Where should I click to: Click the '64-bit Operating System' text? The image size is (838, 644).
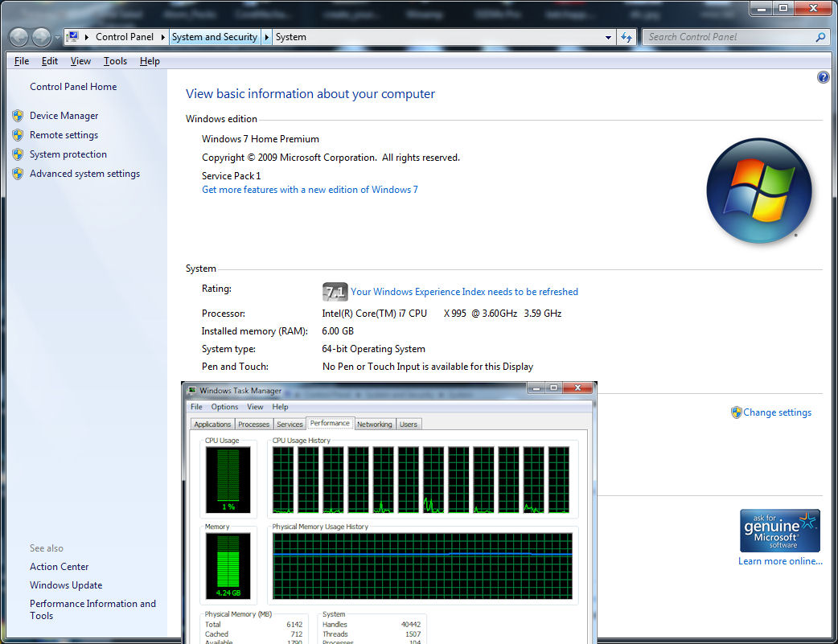coord(374,349)
